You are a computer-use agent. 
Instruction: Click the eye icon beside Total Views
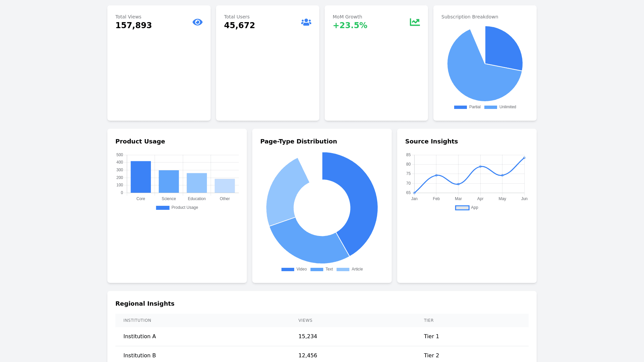197,22
